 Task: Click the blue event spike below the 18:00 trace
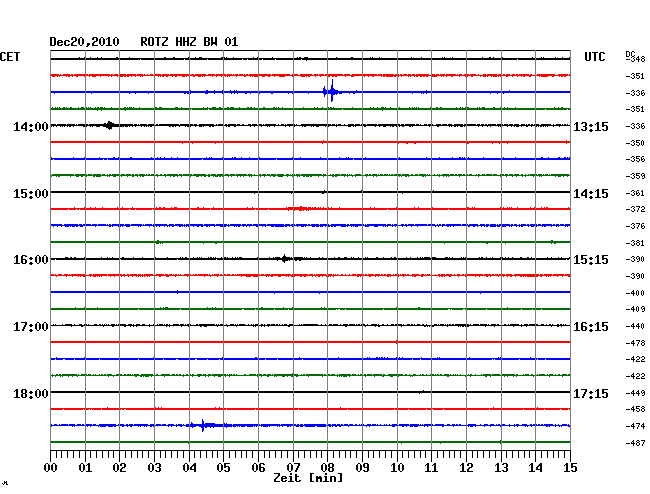click(203, 425)
